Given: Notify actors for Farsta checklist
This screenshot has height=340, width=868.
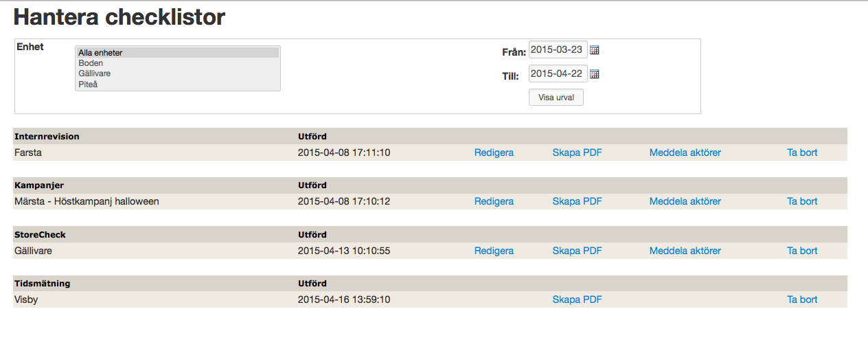Looking at the screenshot, I should tap(685, 152).
